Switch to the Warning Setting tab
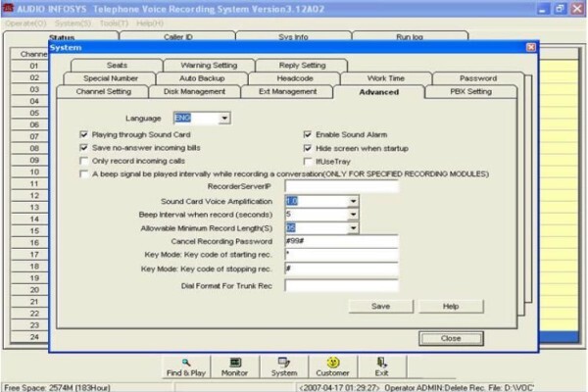 (x=209, y=66)
